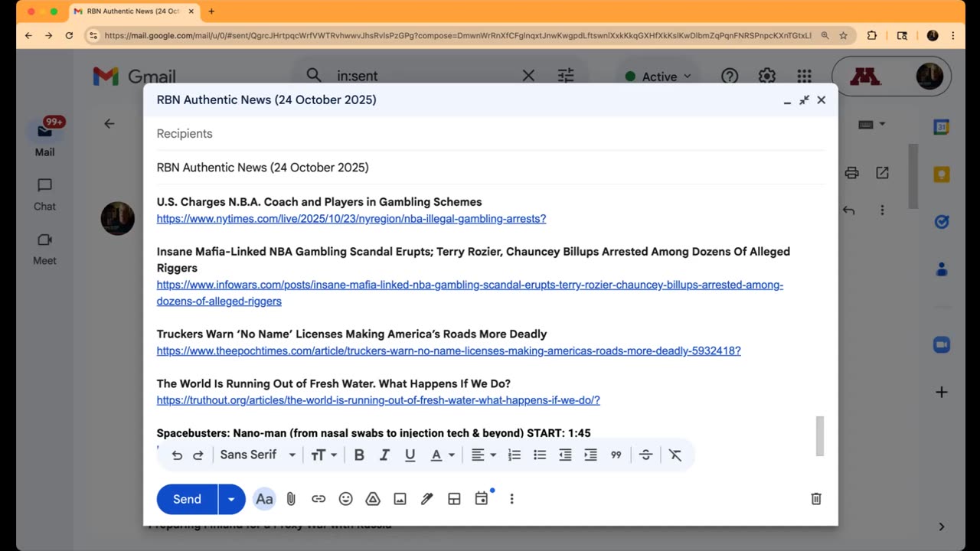Screen dimensions: 980x551
Task: Click the compose body scrollbar thumb
Action: [x=820, y=435]
